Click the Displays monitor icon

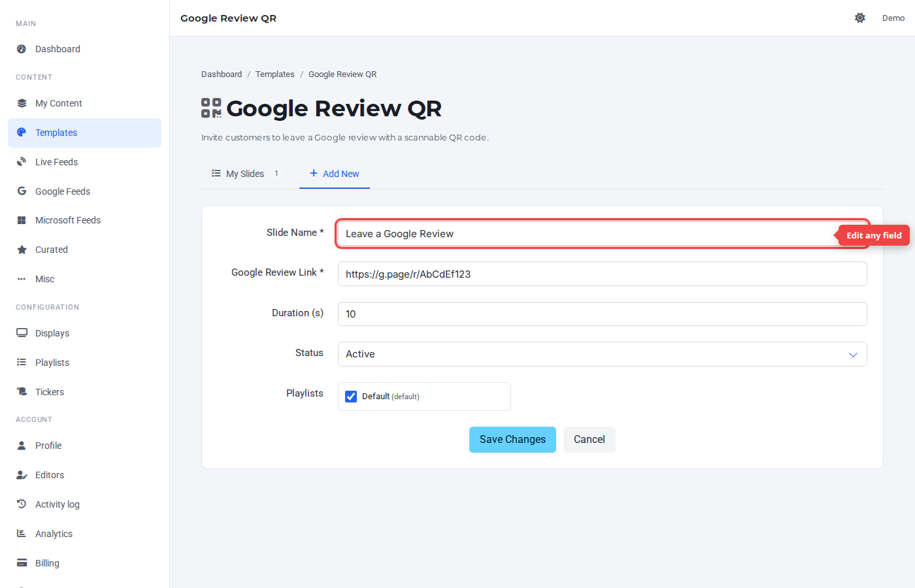(x=22, y=333)
